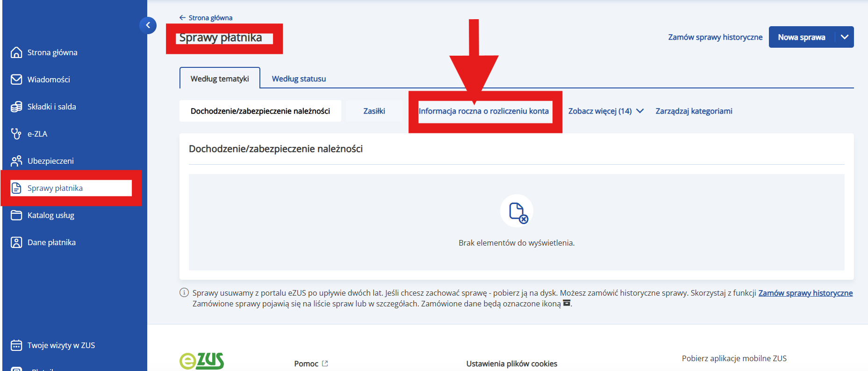Collapse the sidebar with the round arrow button

click(148, 25)
